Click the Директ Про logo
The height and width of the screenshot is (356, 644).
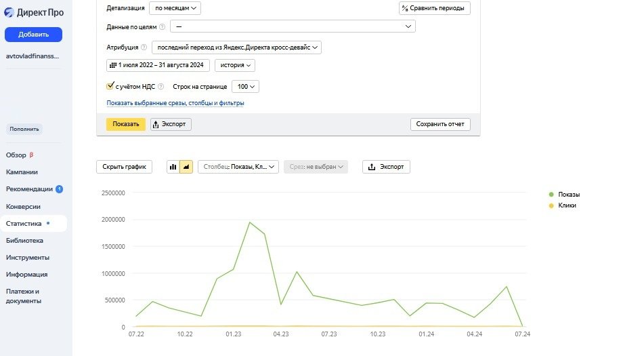tap(34, 12)
